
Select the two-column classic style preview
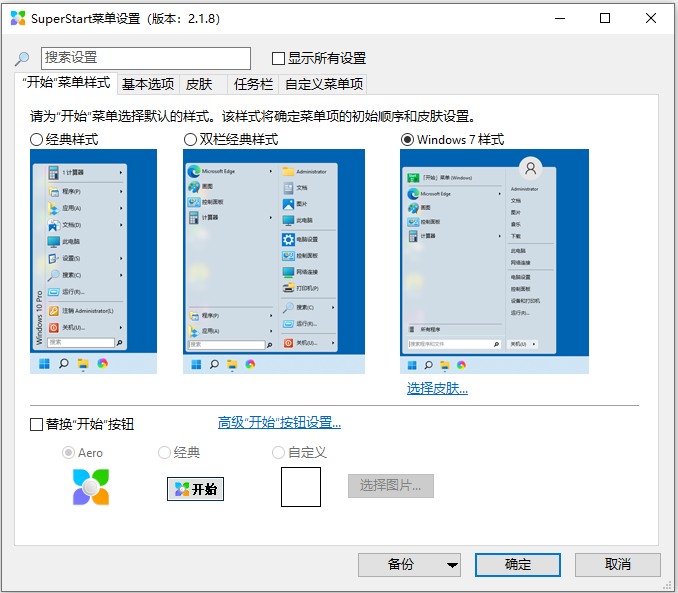coord(274,261)
